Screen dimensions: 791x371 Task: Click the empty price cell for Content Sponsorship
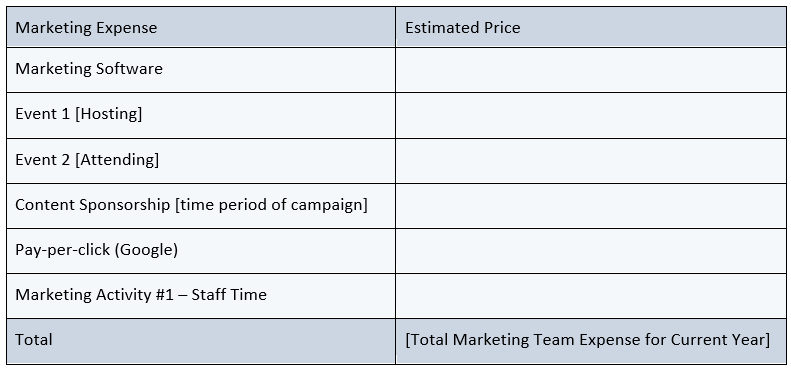(591, 206)
